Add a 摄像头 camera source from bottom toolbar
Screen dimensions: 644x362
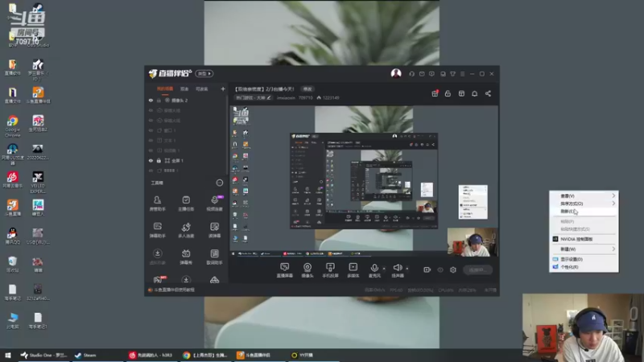pos(308,270)
